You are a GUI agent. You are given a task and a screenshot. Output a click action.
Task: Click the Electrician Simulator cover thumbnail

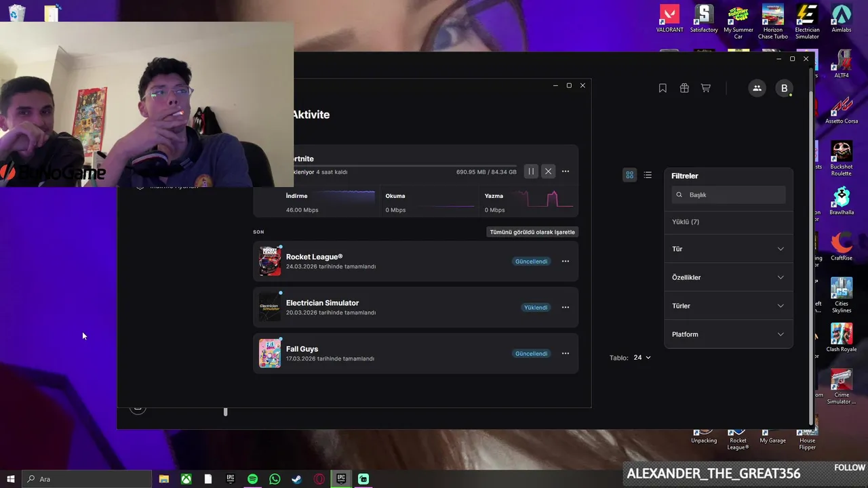[270, 307]
